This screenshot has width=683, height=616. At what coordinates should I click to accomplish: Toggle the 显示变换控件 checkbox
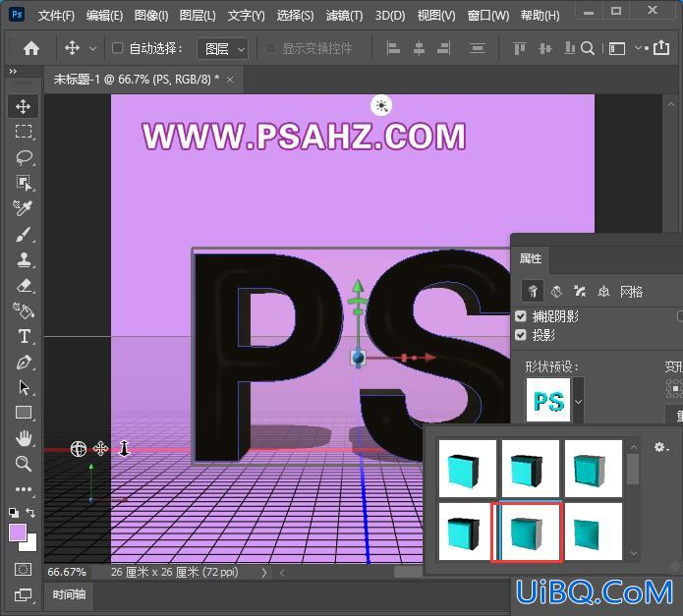[270, 47]
